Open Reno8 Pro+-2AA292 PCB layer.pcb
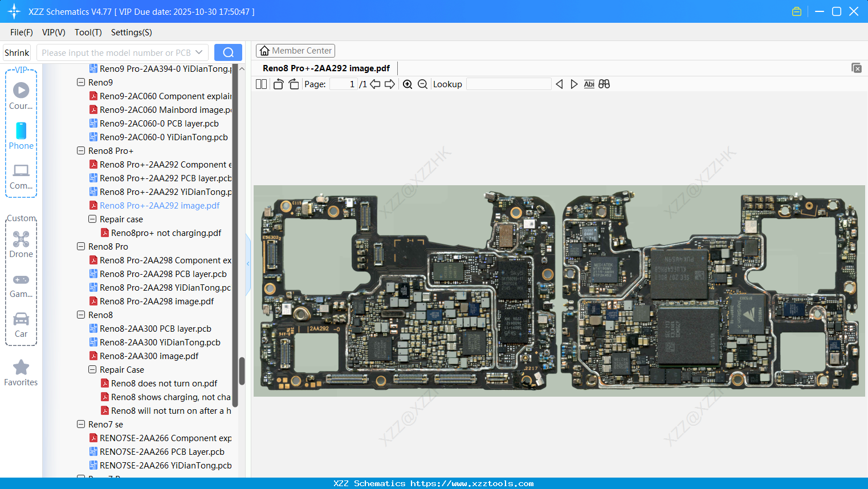The height and width of the screenshot is (489, 868). [x=160, y=178]
